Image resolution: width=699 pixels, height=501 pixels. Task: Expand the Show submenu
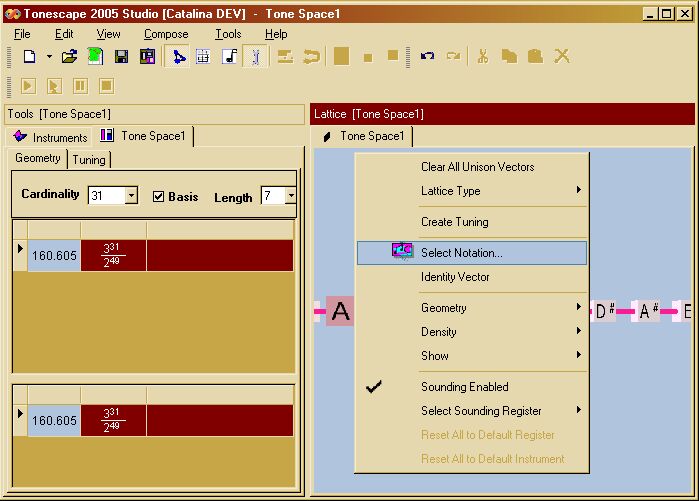472,356
